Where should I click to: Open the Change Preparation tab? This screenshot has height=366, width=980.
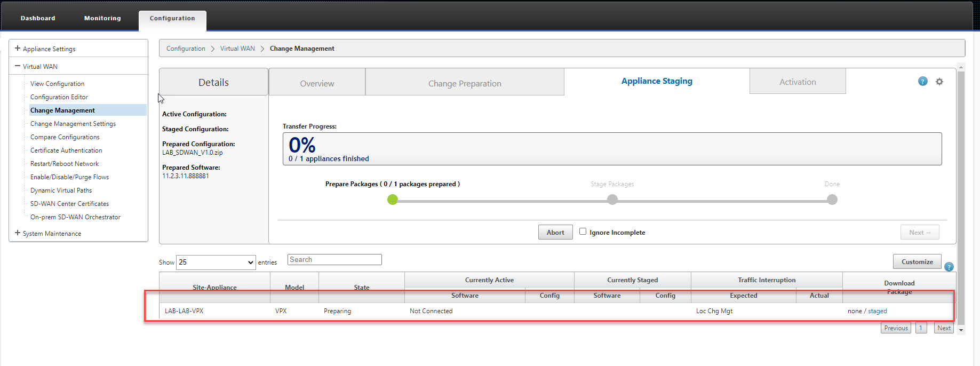tap(464, 83)
